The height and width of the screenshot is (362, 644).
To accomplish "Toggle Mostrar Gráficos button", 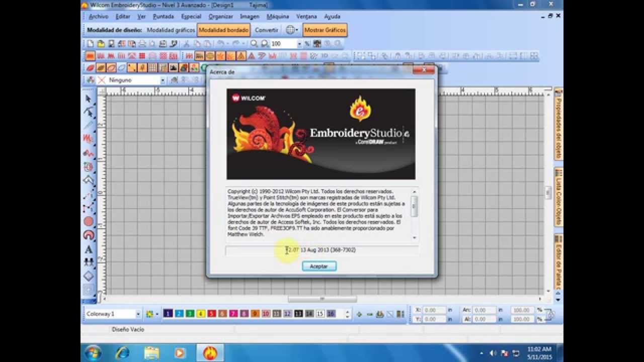I will tap(325, 30).
